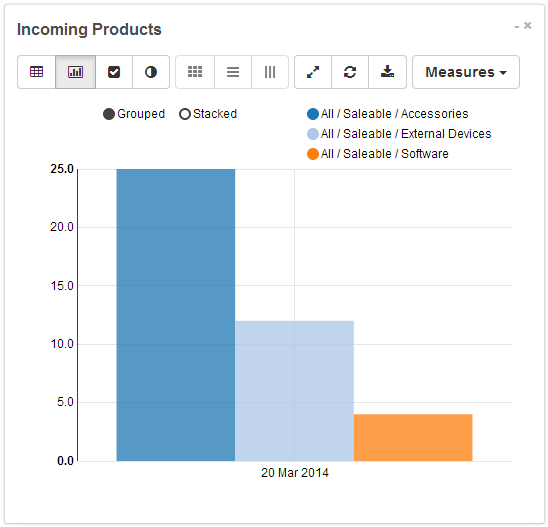
Task: Toggle Software series legend dot
Action: (x=313, y=154)
